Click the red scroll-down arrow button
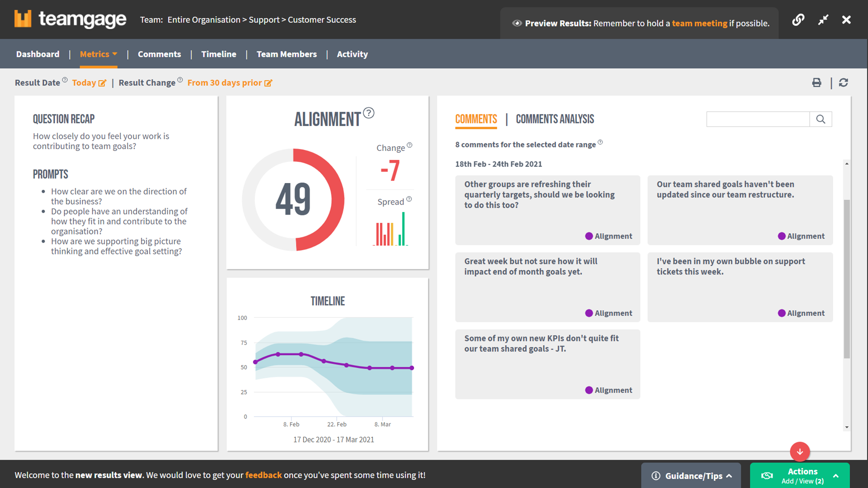Image resolution: width=868 pixels, height=488 pixels. pyautogui.click(x=800, y=451)
